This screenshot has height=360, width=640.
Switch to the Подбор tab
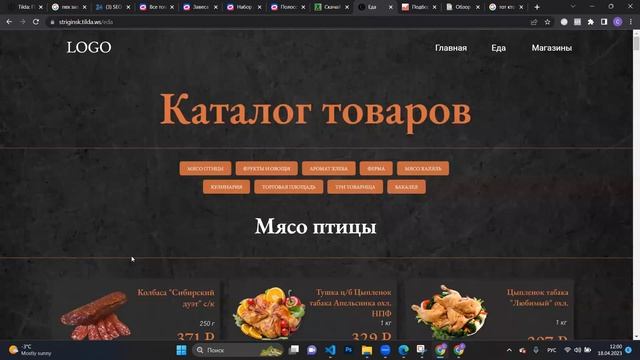click(x=418, y=7)
